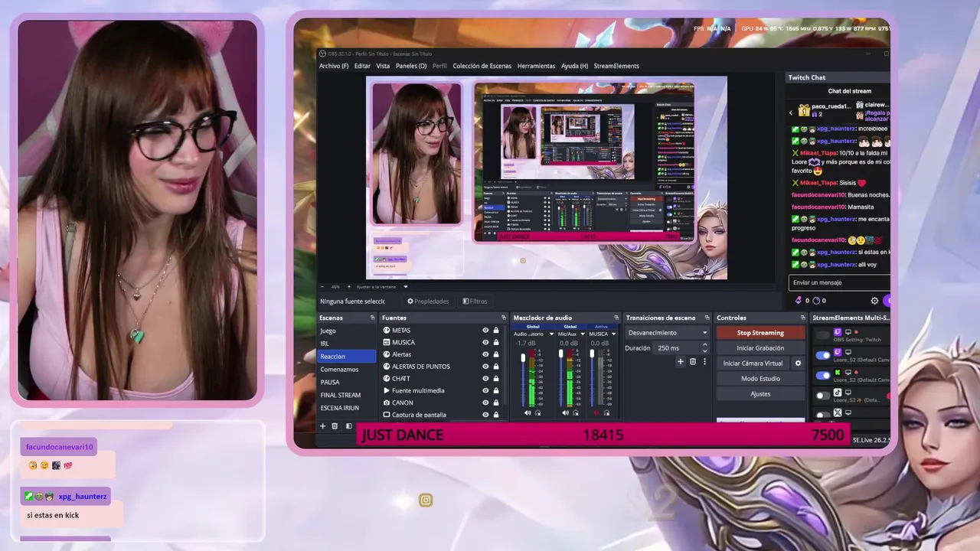
Task: Adjust the Mic/Aux volume fader
Action: click(x=561, y=354)
